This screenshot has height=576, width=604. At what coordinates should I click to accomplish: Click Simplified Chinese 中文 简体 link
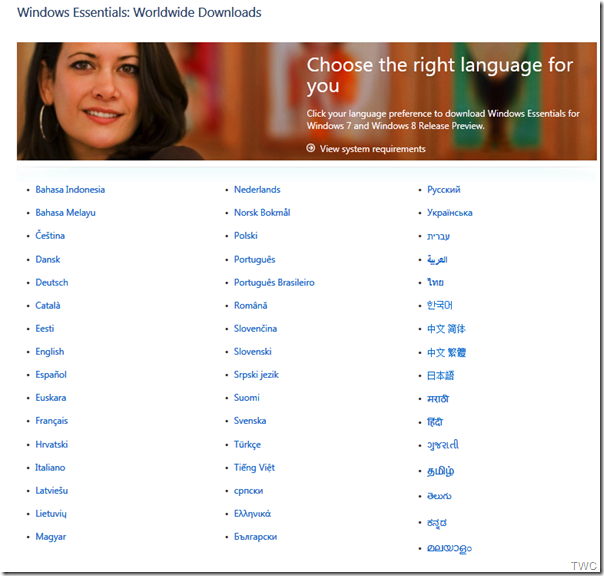446,329
